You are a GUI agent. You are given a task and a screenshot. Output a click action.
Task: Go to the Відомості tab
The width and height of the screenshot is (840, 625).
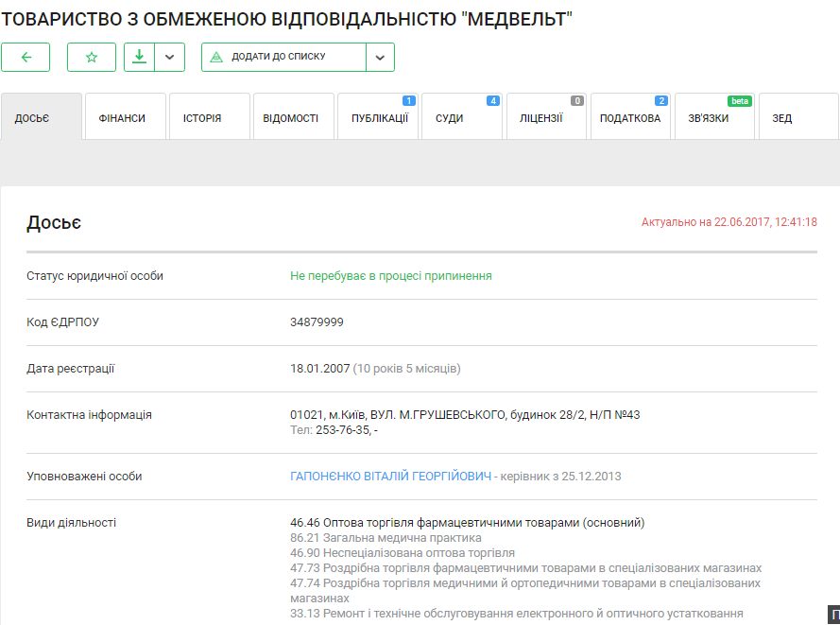[x=290, y=118]
